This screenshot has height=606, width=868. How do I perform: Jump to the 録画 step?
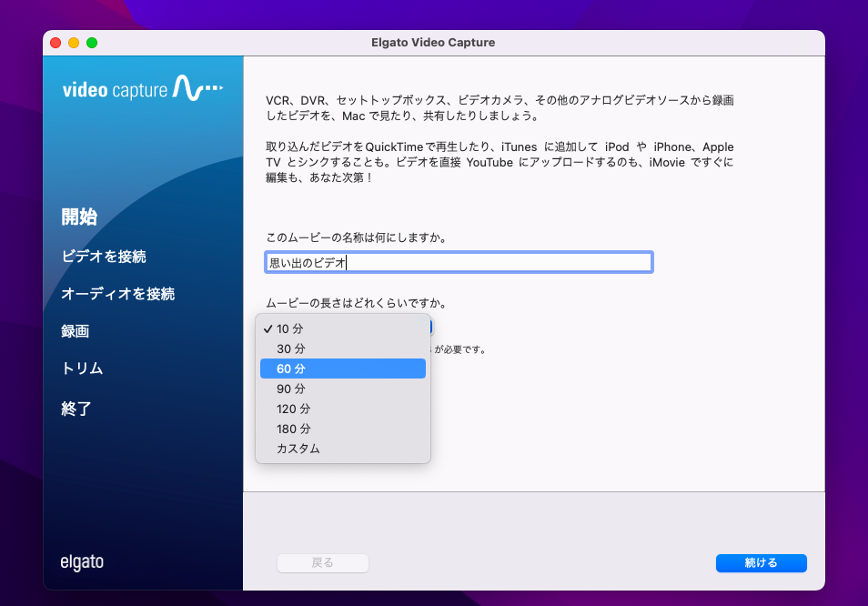(75, 331)
